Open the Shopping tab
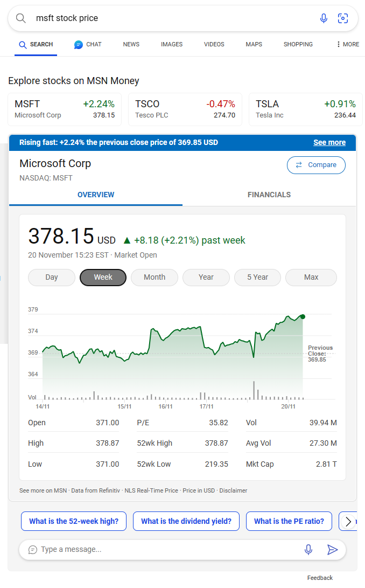Viewport: 365px width, 588px height. pyautogui.click(x=298, y=44)
